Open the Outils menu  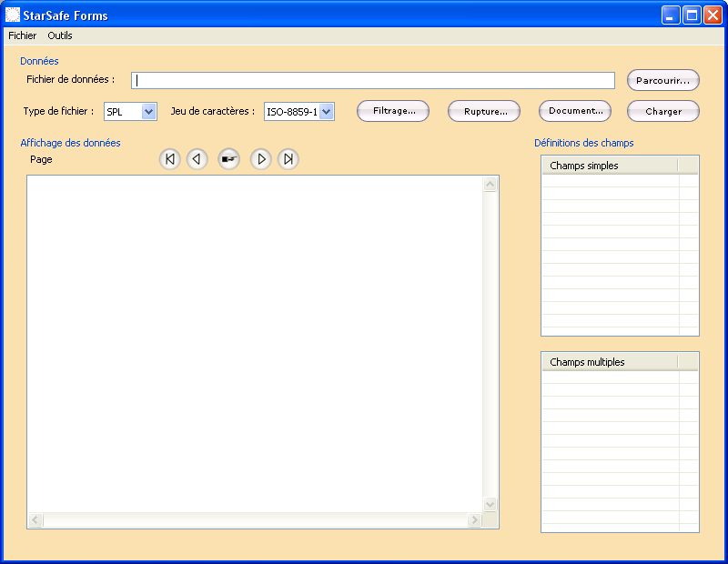pyautogui.click(x=60, y=35)
